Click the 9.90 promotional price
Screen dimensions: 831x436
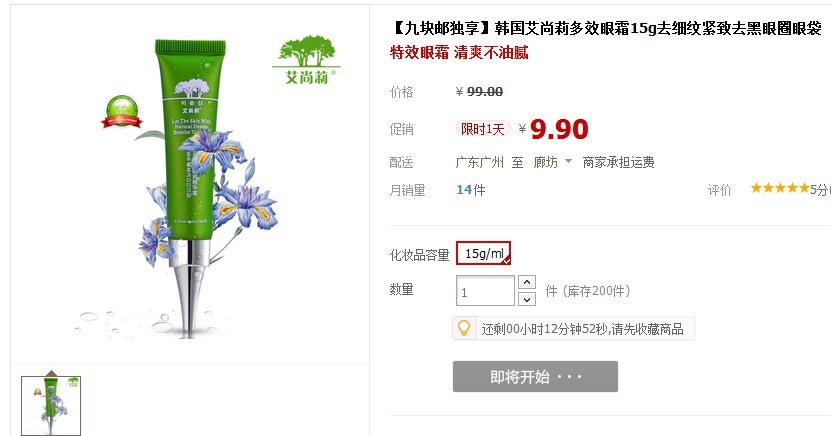tap(559, 129)
